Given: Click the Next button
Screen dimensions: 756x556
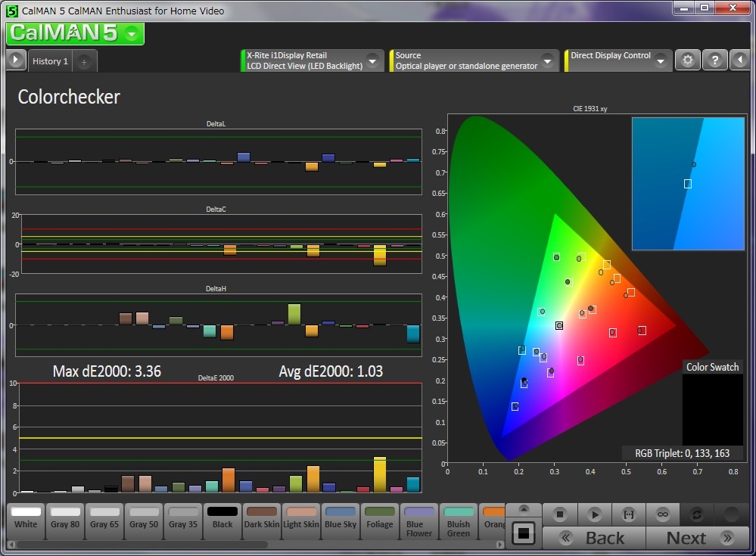Looking at the screenshot, I should [698, 538].
